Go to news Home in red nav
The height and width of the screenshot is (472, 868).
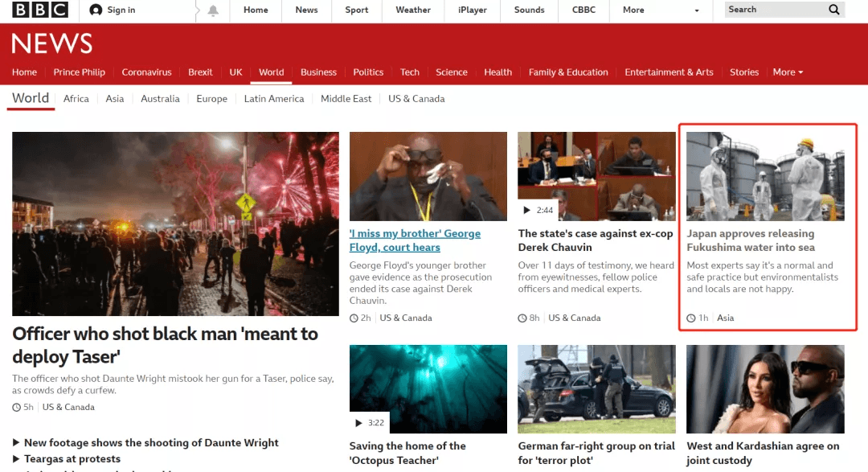click(24, 72)
